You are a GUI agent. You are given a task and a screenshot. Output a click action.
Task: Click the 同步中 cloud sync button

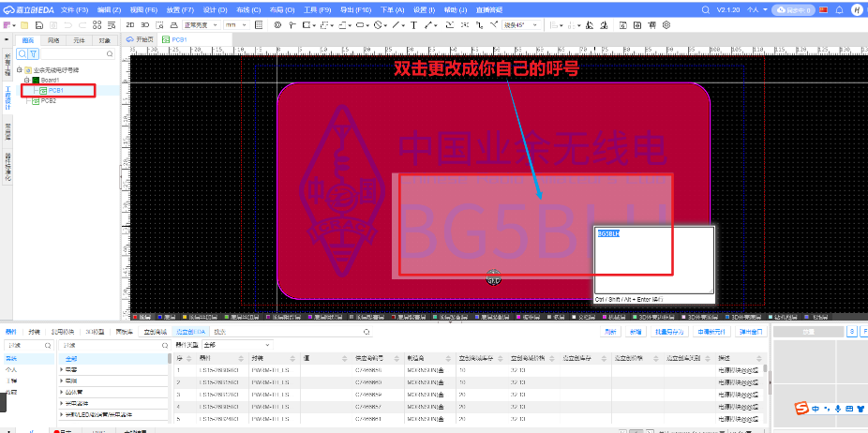pyautogui.click(x=794, y=10)
